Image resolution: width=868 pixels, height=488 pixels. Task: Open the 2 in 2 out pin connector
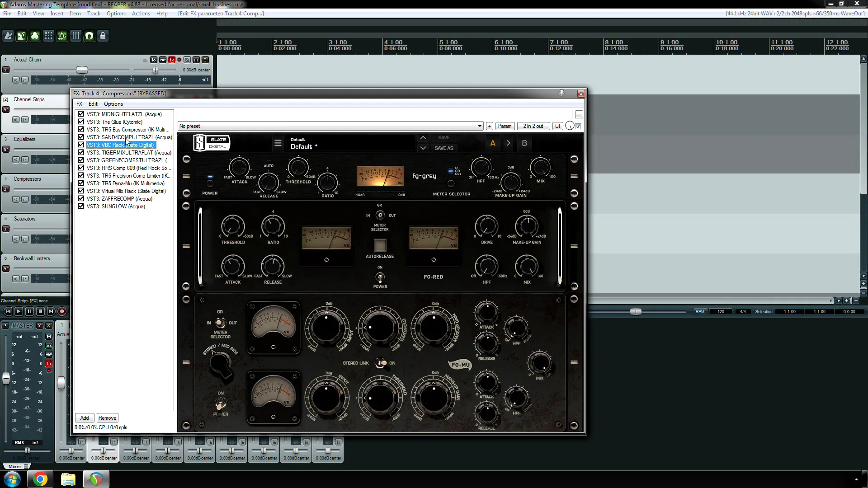tap(533, 126)
